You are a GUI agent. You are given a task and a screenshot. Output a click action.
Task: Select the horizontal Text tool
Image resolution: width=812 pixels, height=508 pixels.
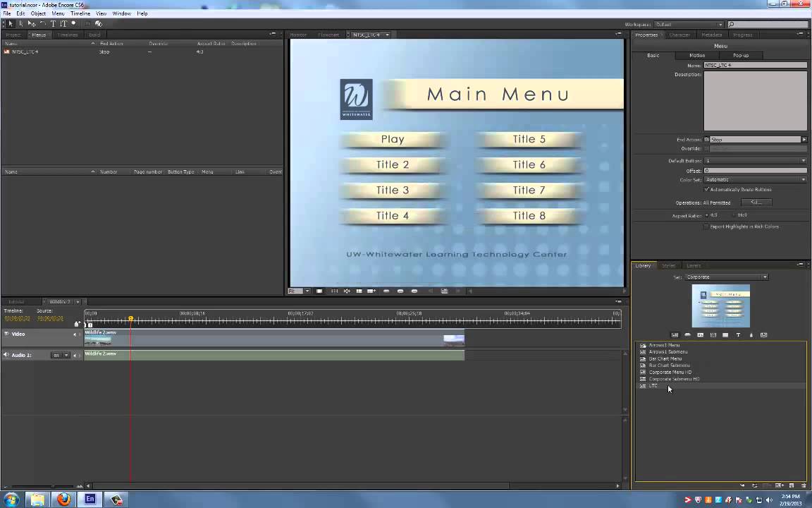pyautogui.click(x=53, y=24)
